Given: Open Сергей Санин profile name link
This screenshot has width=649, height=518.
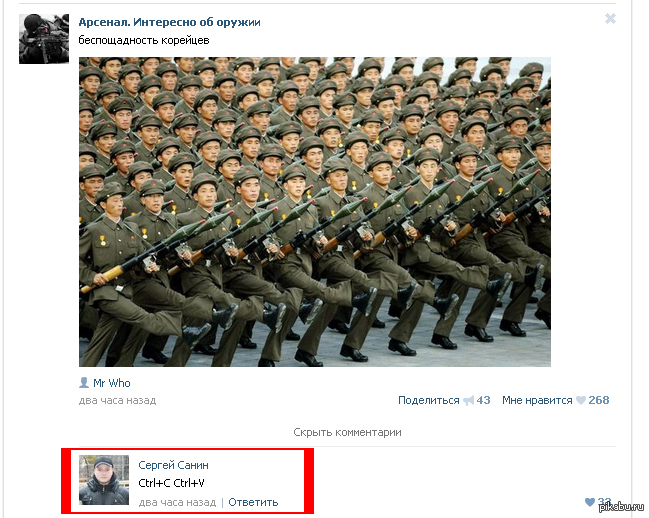Looking at the screenshot, I should 173,465.
